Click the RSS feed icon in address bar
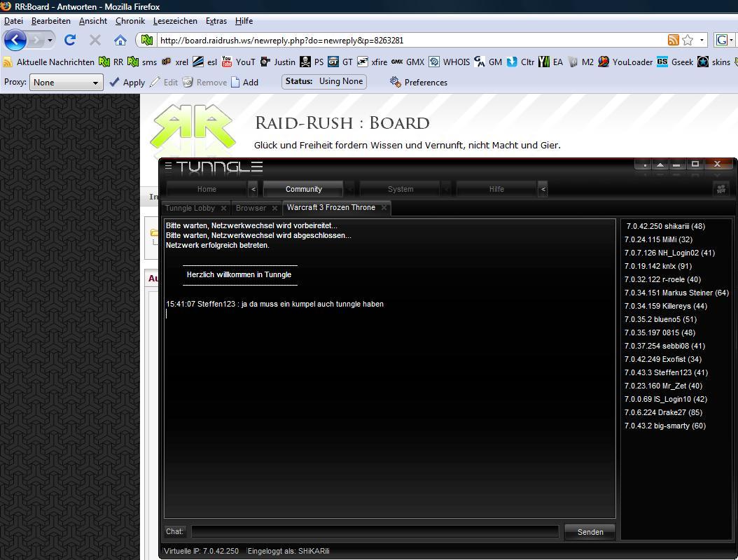The width and height of the screenshot is (738, 560). 673,40
